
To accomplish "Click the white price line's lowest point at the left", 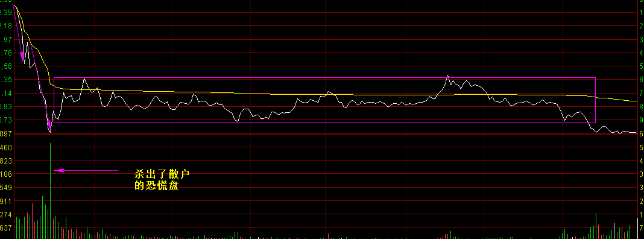I will pos(50,132).
